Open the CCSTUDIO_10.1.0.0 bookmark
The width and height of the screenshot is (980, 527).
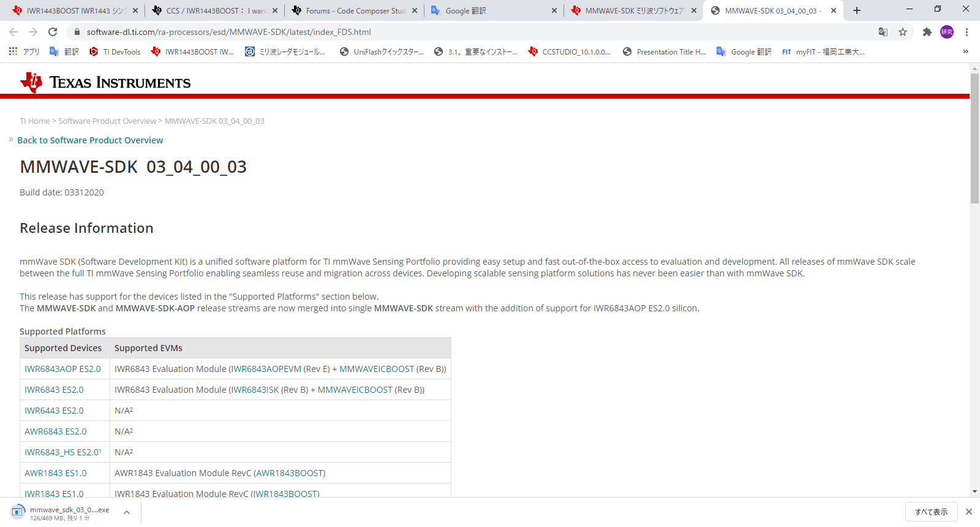click(570, 52)
